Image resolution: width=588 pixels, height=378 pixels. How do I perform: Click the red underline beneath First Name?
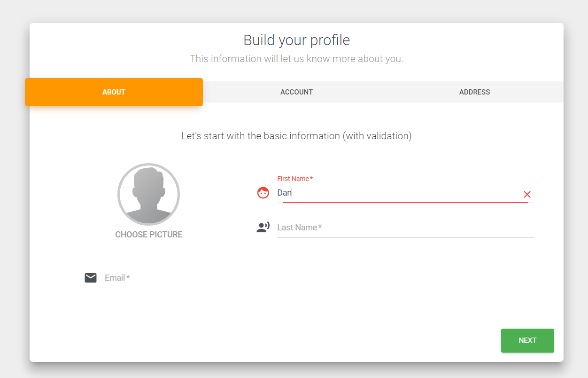pos(405,202)
